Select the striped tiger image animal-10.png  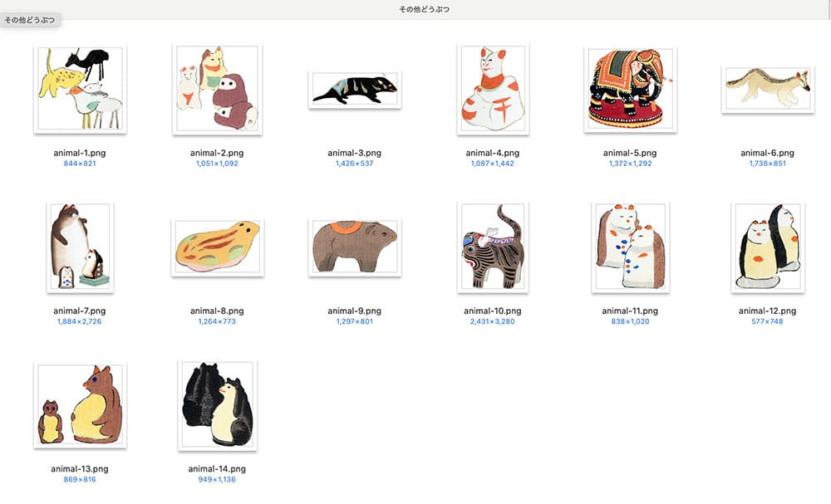[493, 247]
